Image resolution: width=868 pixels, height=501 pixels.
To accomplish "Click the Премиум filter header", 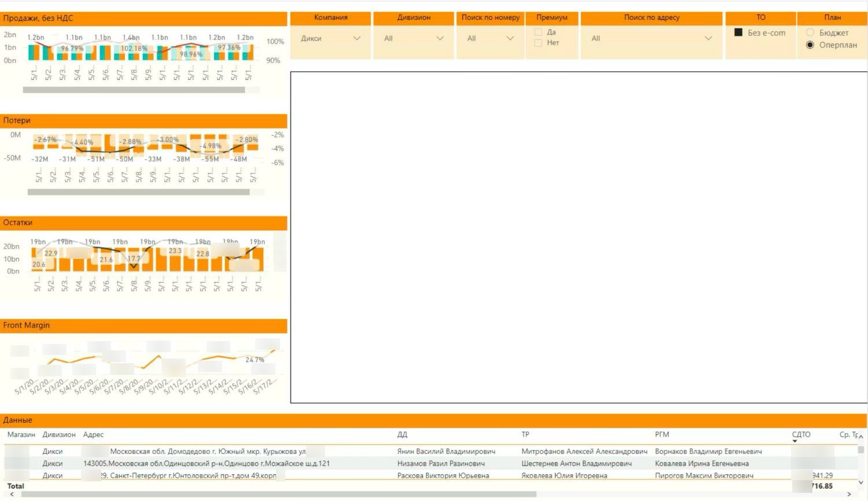I will [551, 17].
